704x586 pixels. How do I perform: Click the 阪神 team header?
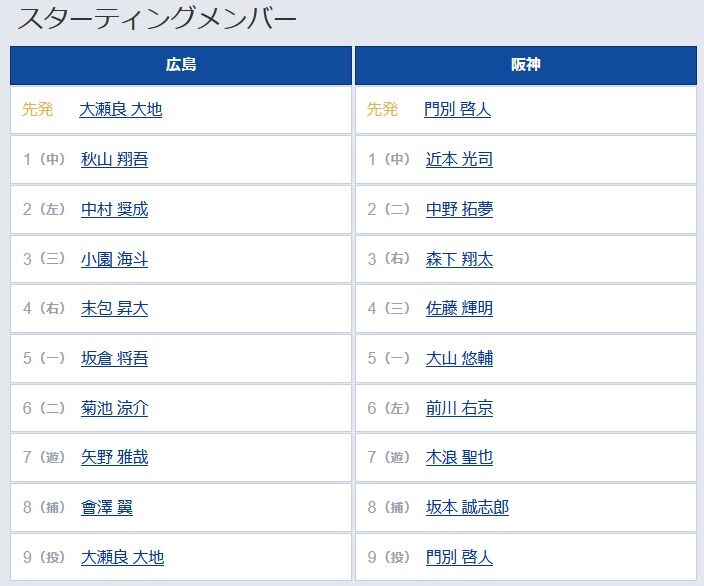point(526,65)
